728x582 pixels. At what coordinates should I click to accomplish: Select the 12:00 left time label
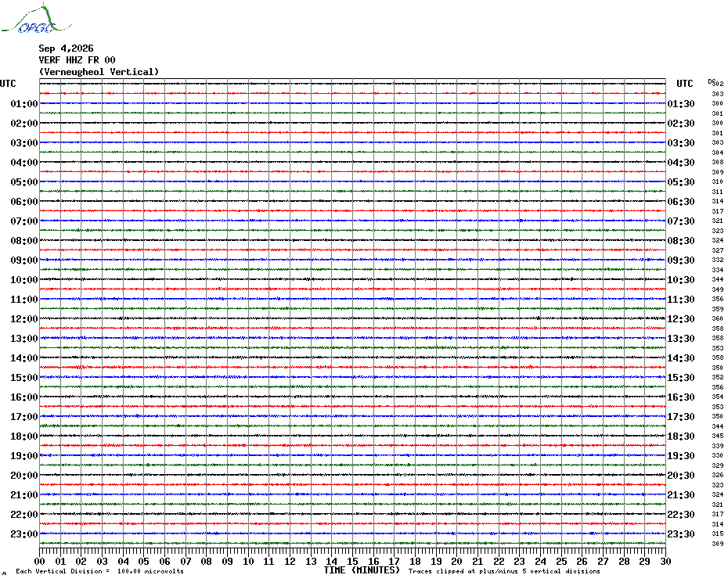click(24, 319)
